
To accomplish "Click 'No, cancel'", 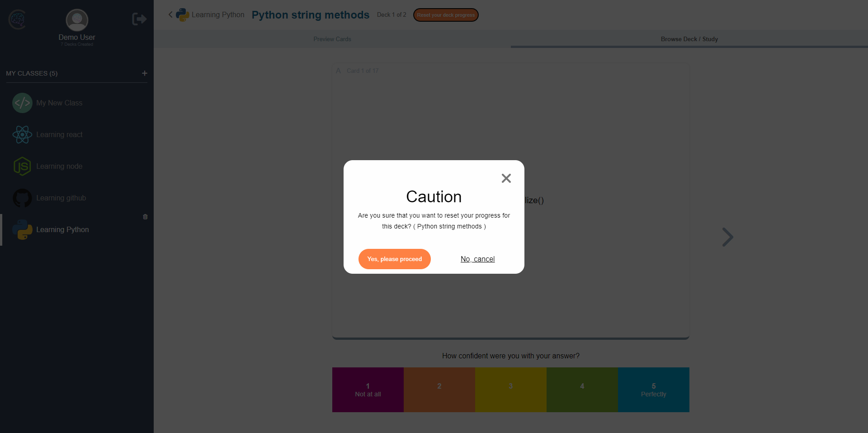I will [x=477, y=259].
